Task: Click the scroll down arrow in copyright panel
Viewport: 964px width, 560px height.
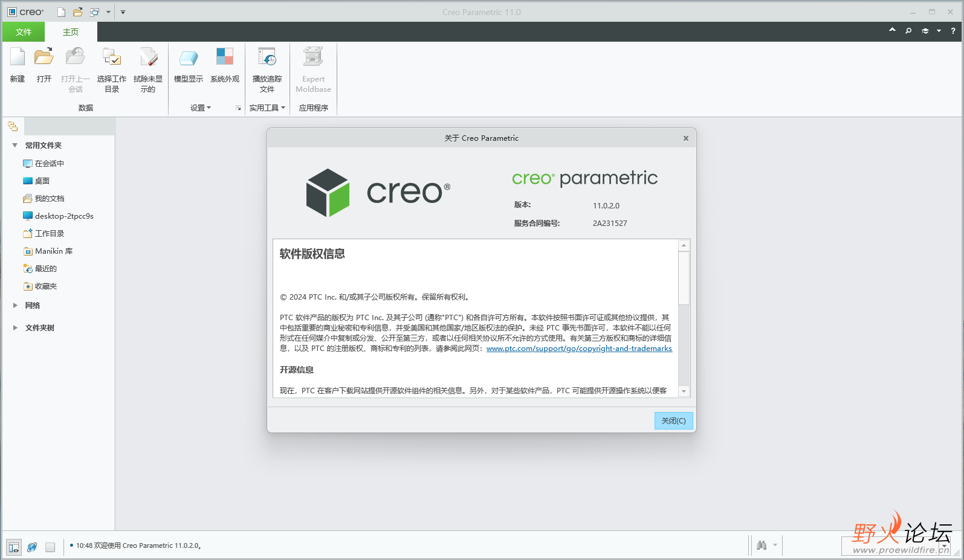Action: [x=684, y=391]
